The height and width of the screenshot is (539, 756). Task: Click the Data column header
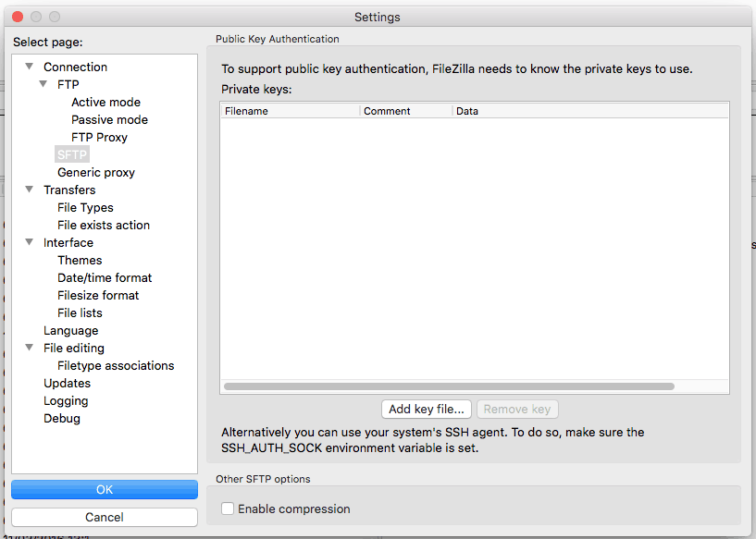[590, 111]
